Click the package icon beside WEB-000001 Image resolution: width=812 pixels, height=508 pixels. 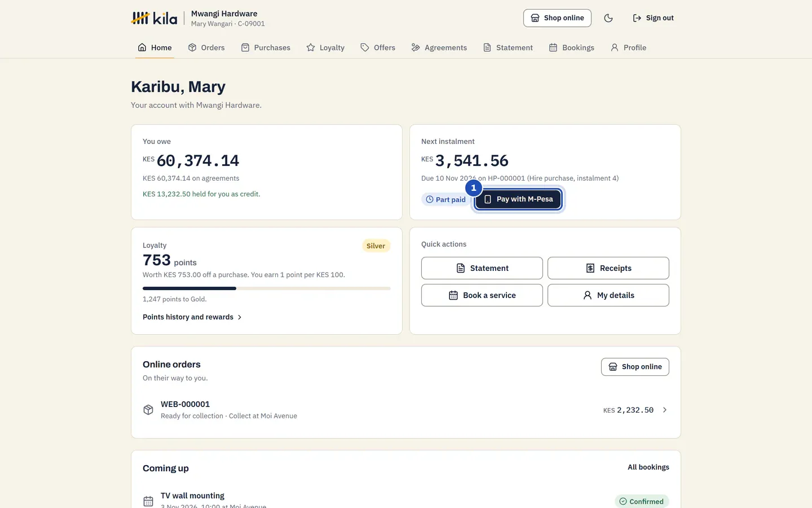[148, 410]
